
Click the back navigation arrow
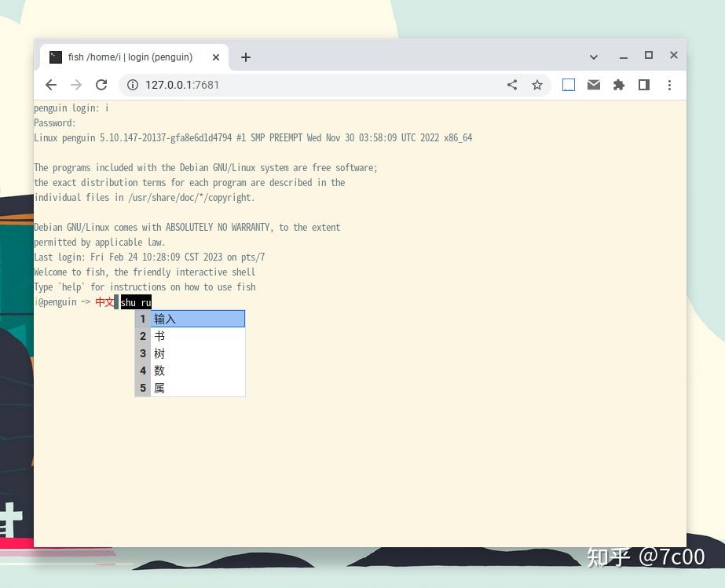point(51,85)
